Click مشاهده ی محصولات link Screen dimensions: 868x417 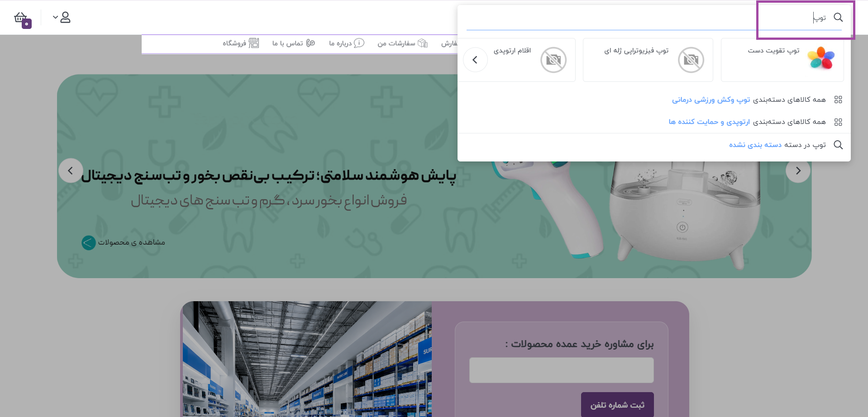click(x=132, y=242)
